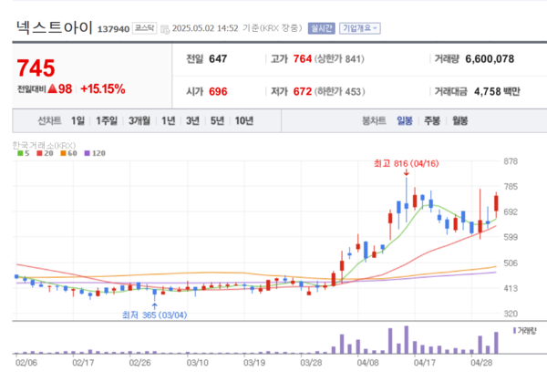
Task: Switch to 월봉 monthly candle chart
Action: point(459,120)
